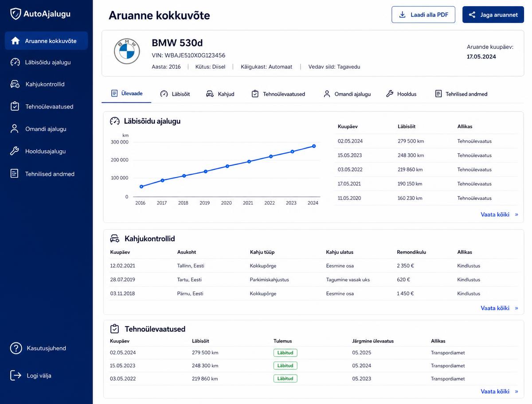Click the logout arrow icon beside Logi välja
This screenshot has width=532, height=404.
pos(16,375)
